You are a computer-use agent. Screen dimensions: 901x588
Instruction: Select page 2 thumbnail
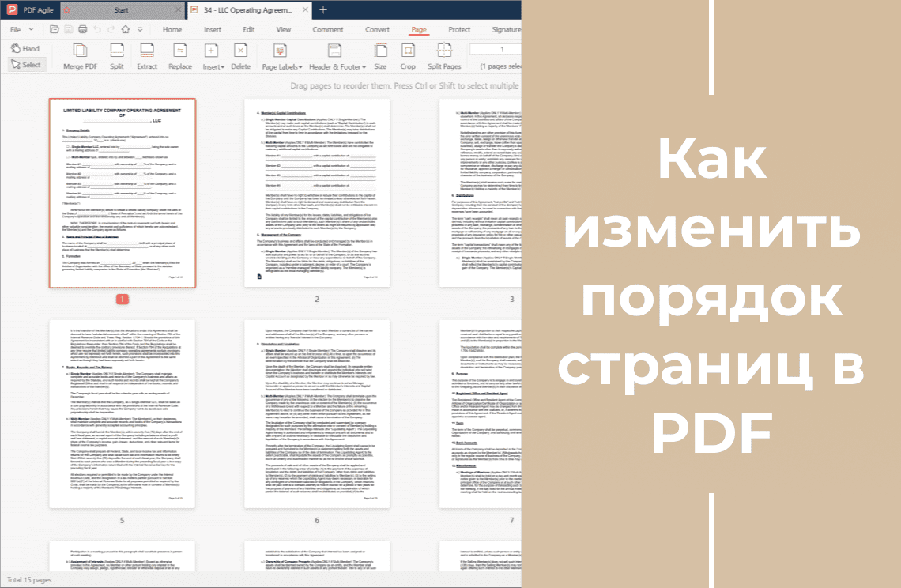pos(316,193)
